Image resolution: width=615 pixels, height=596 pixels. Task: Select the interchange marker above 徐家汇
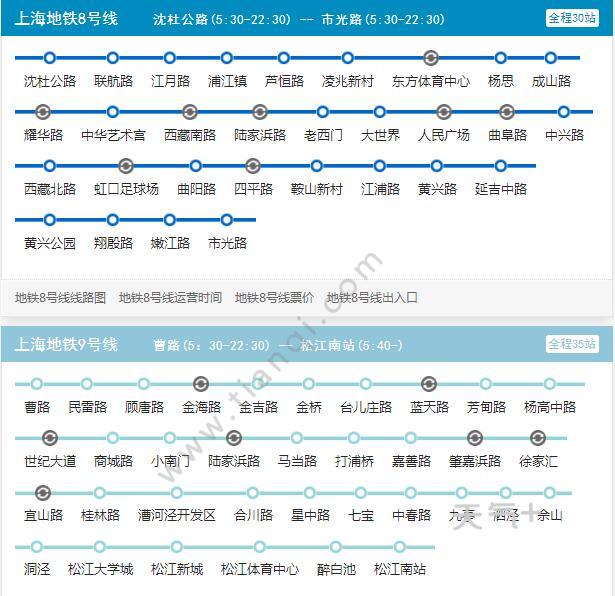pos(538,438)
